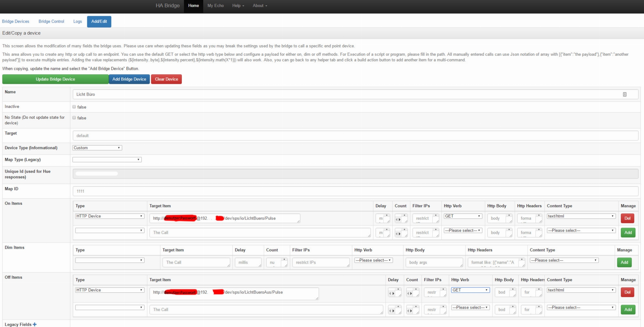Screen dimensions: 644x327
Task: Click into the Map ID field
Action: (355, 191)
